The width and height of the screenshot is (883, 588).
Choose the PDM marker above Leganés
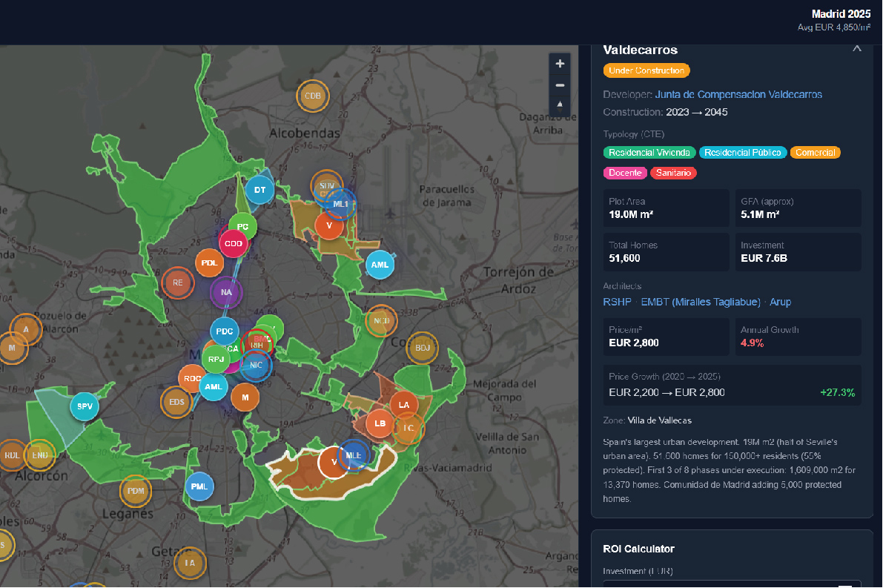click(x=136, y=491)
